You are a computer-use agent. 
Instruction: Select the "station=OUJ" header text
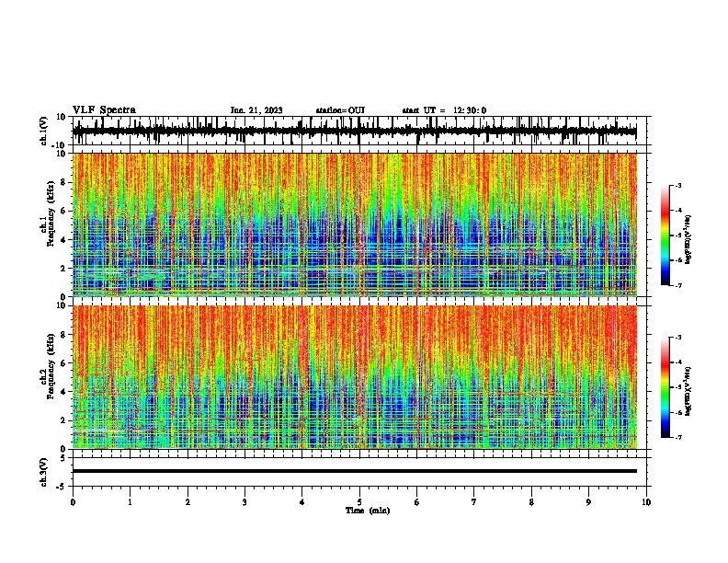point(340,110)
